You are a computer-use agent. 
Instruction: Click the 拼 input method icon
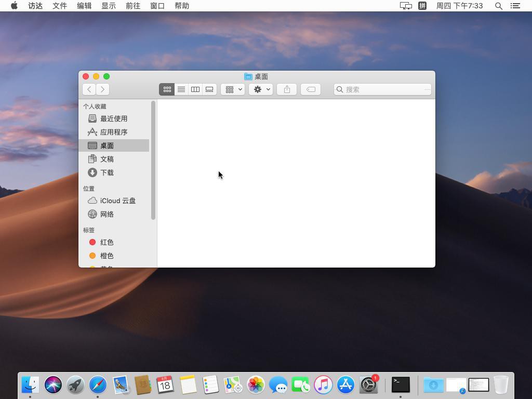pyautogui.click(x=422, y=6)
